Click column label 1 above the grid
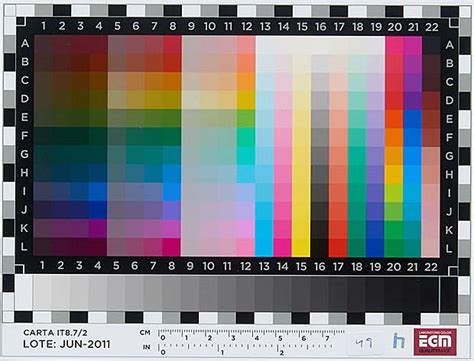Screen dimensions: 474x361 click(43, 26)
